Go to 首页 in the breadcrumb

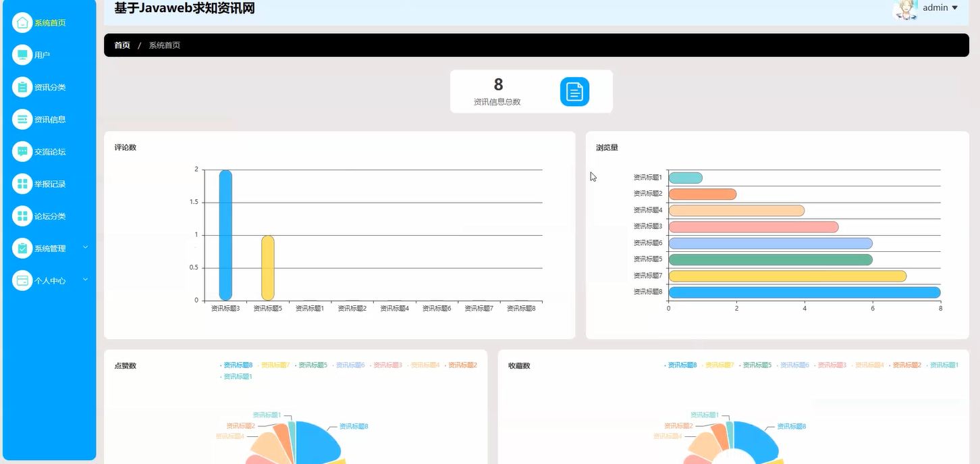coord(122,45)
